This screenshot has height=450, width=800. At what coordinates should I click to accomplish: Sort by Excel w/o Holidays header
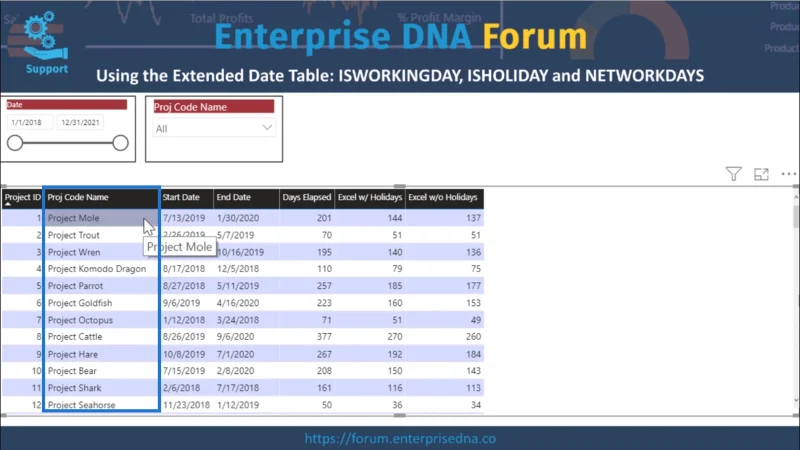click(x=444, y=197)
